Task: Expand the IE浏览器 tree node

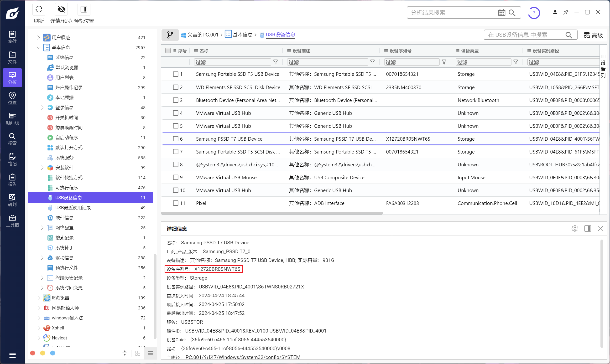Action: (x=38, y=298)
